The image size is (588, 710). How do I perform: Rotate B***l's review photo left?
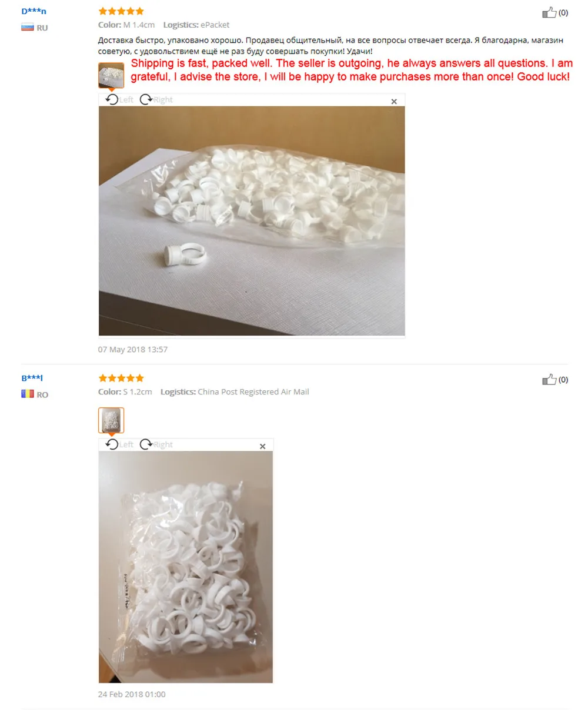point(119,444)
